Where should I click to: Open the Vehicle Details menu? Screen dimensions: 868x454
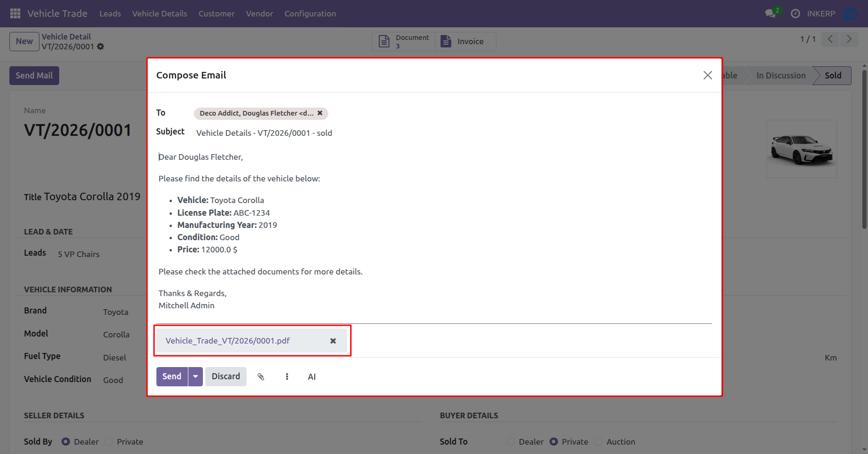pos(160,14)
